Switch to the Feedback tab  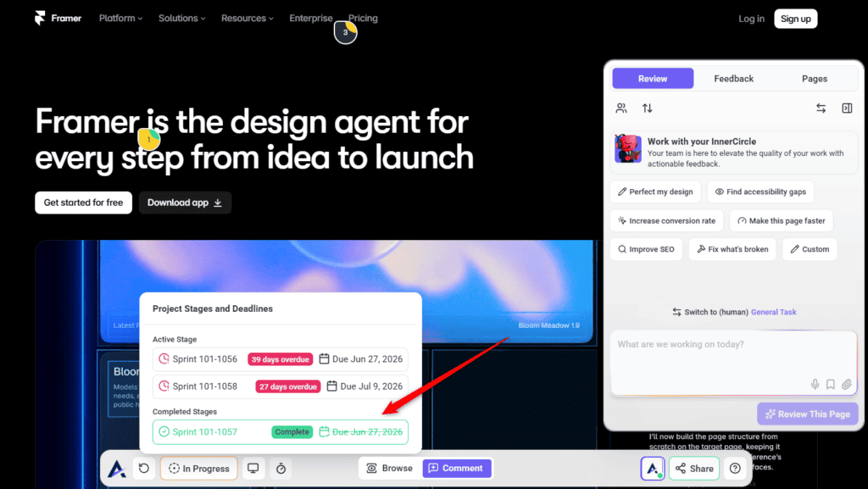pos(733,79)
